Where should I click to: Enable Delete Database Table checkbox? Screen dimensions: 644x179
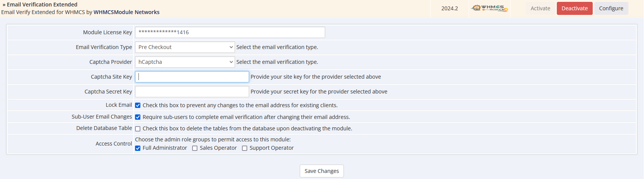[138, 129]
